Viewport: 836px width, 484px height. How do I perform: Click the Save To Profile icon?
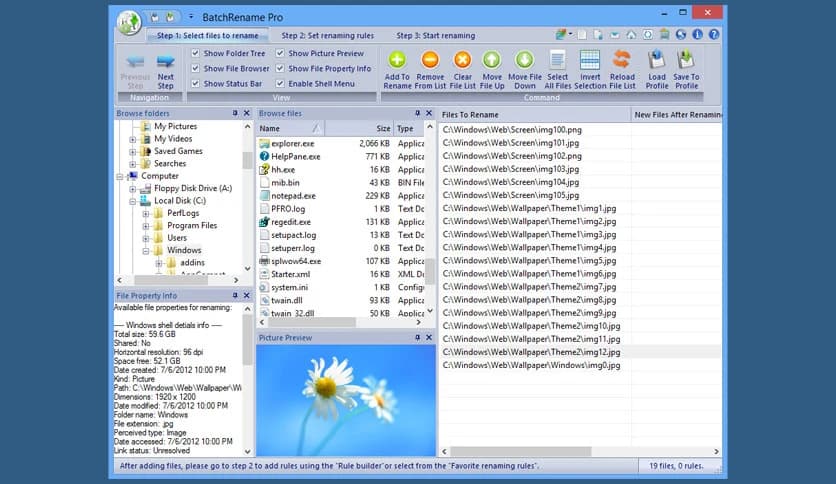686,60
